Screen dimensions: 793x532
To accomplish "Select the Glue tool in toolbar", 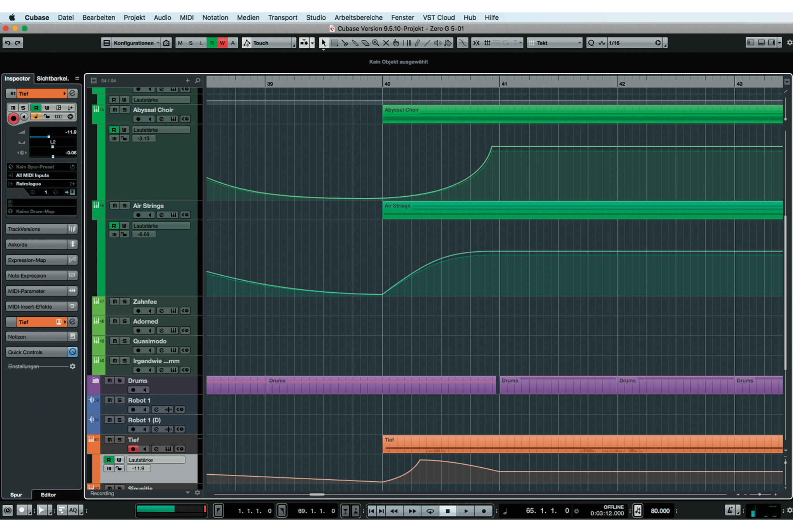I will coord(355,43).
